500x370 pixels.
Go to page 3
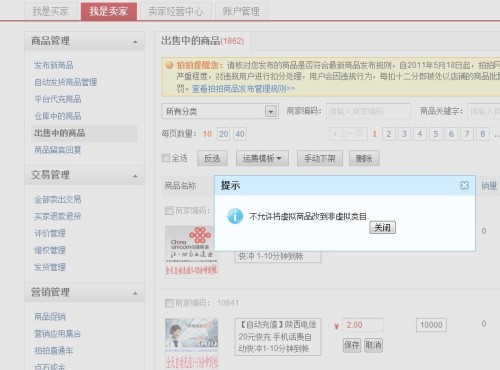tap(404, 134)
